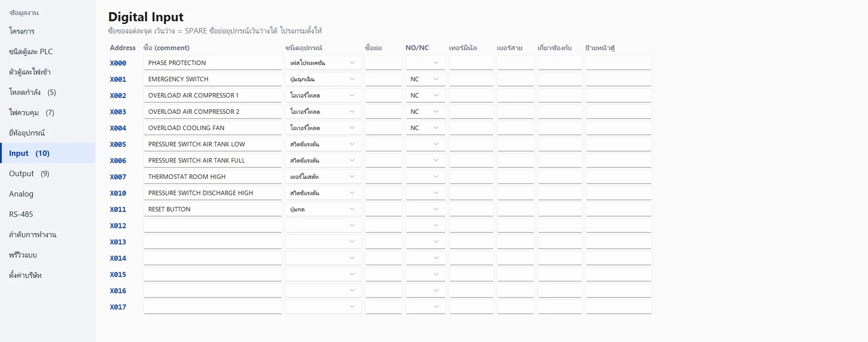Click the ชนิดอุปกรณ์ column header
Viewport: 868px width, 342px height.
[304, 48]
